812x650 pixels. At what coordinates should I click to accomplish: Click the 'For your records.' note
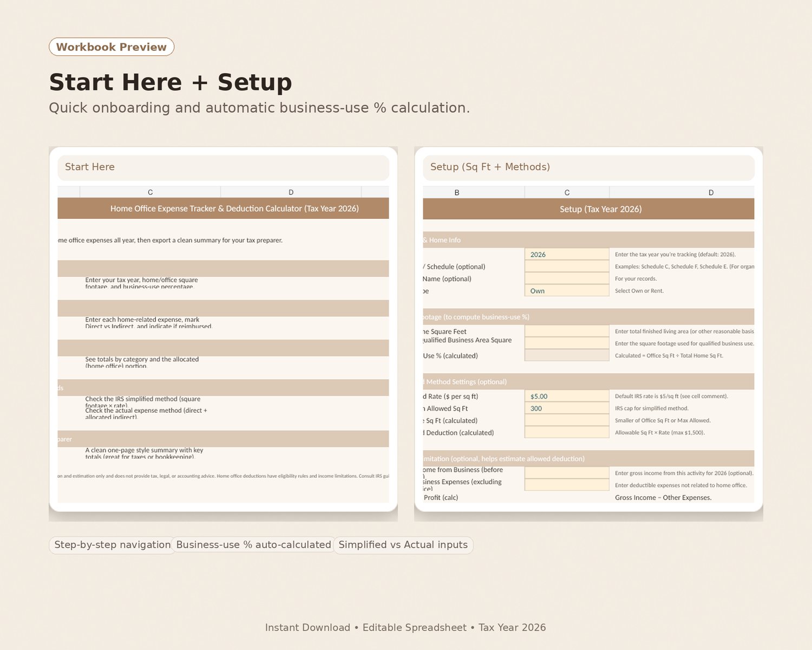pos(636,279)
